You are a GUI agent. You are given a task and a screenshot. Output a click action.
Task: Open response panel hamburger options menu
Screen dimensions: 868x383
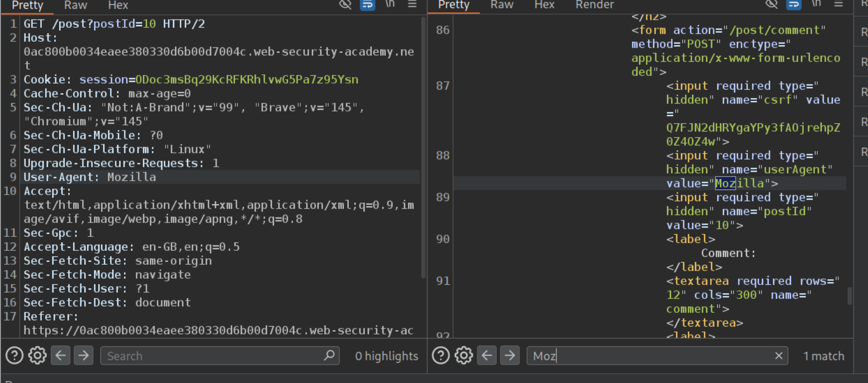tap(838, 4)
